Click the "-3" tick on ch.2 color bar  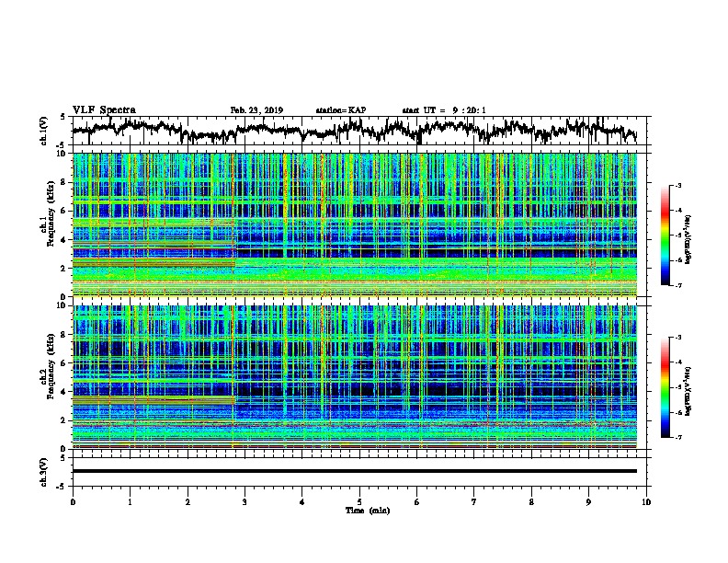coord(677,338)
